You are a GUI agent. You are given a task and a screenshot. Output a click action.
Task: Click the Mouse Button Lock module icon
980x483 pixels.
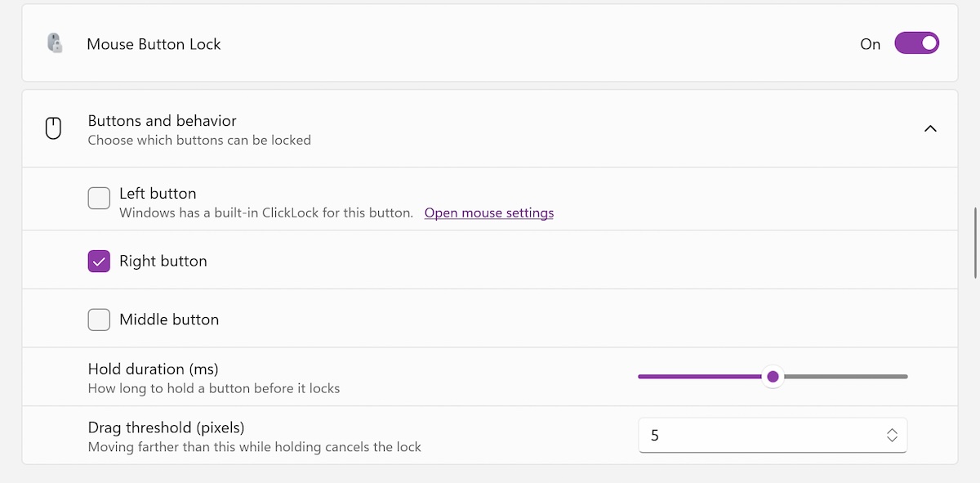tap(54, 44)
